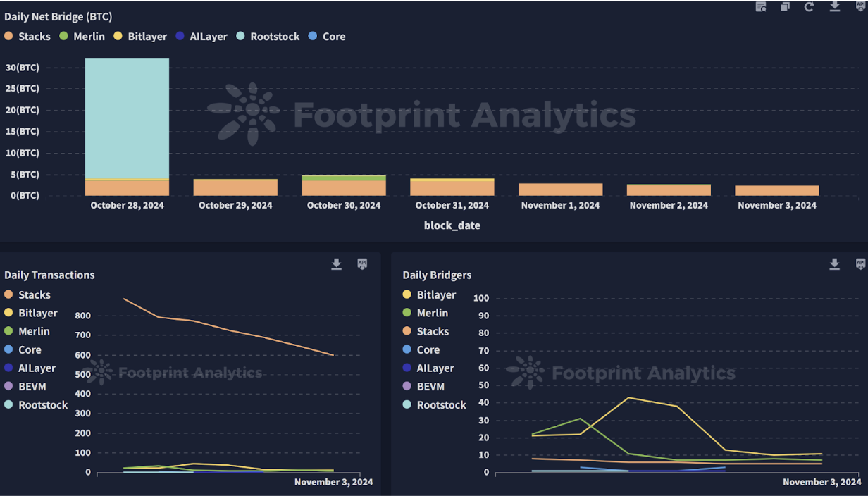868x496 pixels.
Task: Click the Daily Transactions chart title
Action: 49,275
